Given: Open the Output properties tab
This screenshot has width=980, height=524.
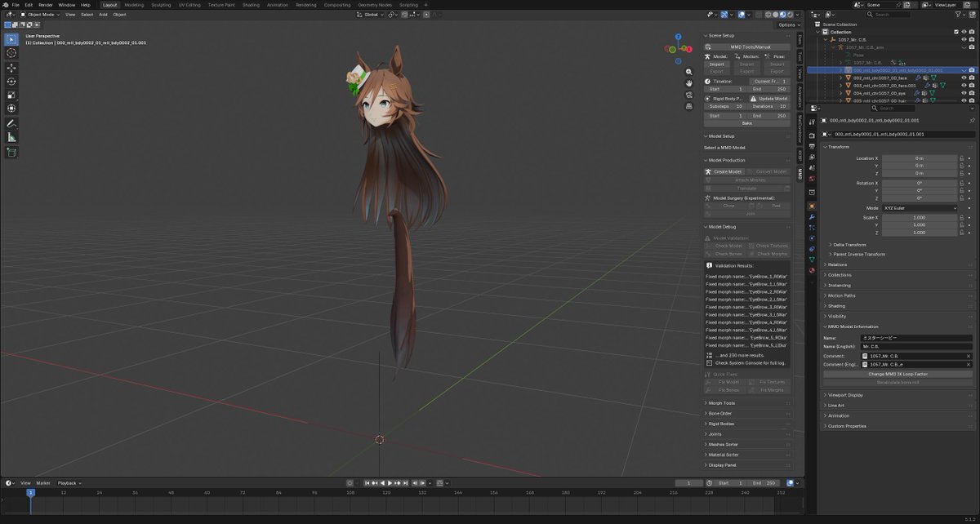Looking at the screenshot, I should click(812, 146).
